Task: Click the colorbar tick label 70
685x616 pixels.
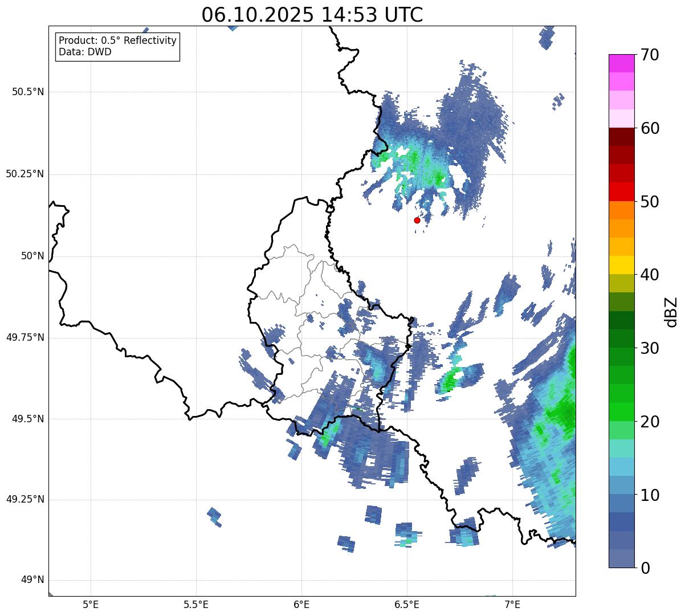Action: pyautogui.click(x=650, y=55)
